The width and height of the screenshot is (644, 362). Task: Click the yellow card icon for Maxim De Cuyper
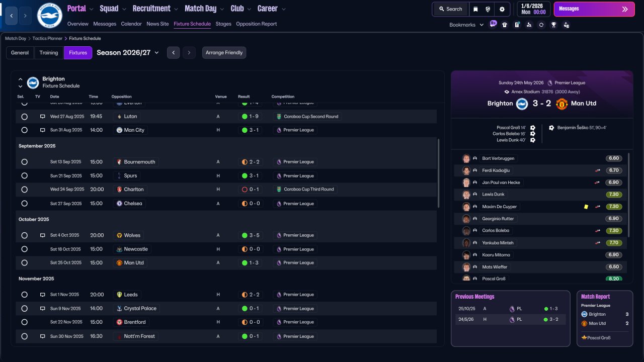pos(586,207)
